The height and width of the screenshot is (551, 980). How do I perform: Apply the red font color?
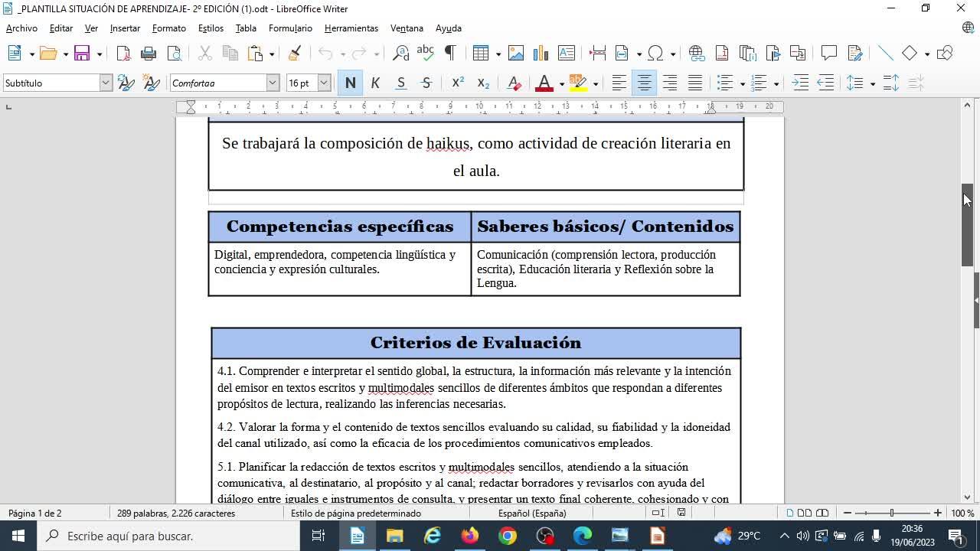click(544, 83)
